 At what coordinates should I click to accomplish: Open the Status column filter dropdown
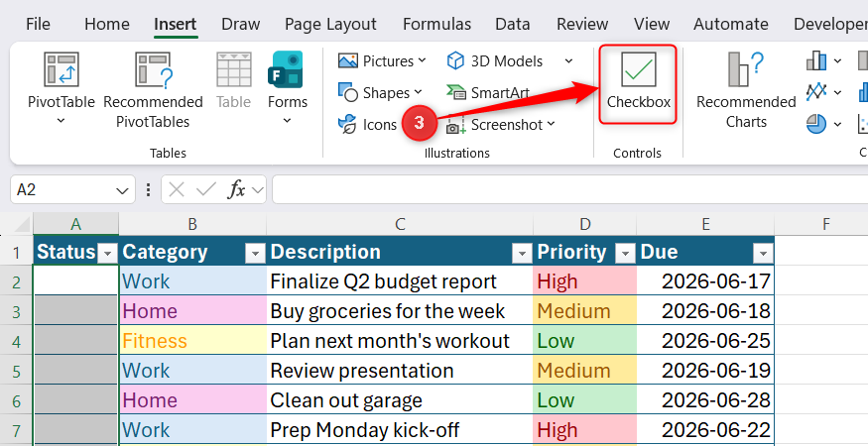[107, 254]
